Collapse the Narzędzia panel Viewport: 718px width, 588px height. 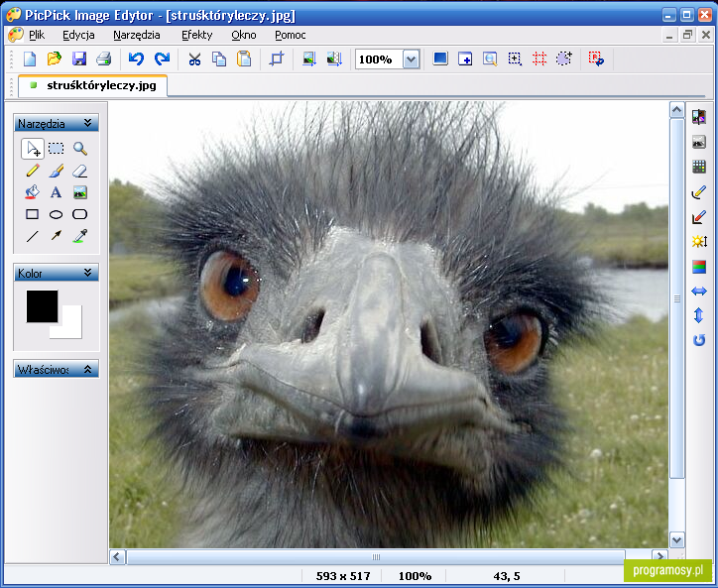click(88, 123)
